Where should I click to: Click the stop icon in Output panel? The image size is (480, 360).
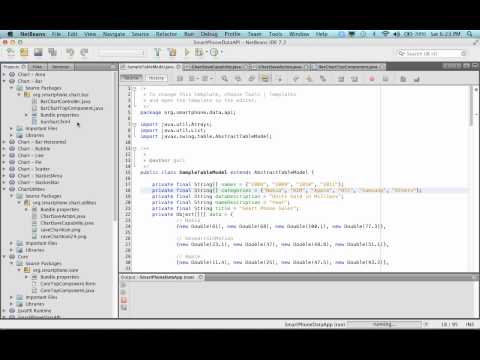(x=124, y=300)
